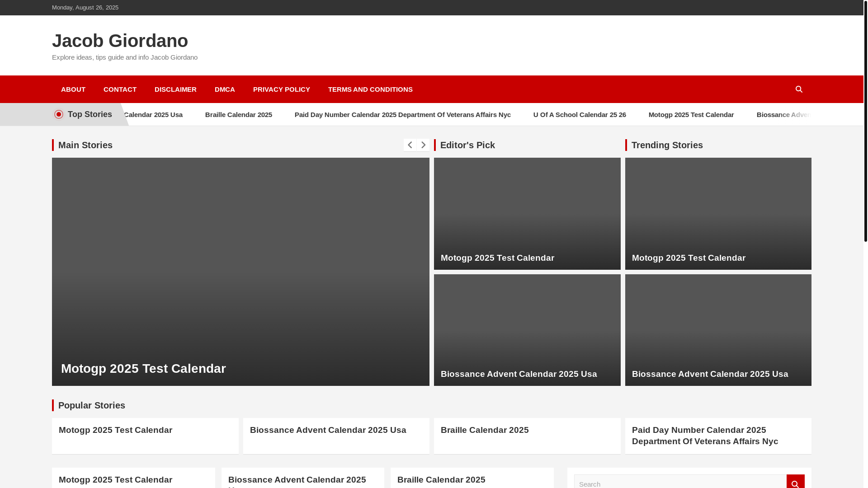Screen dimensions: 868x488
Task: Open Popular Stories Motogp 2025 Test Calendar
Action: (x=115, y=430)
